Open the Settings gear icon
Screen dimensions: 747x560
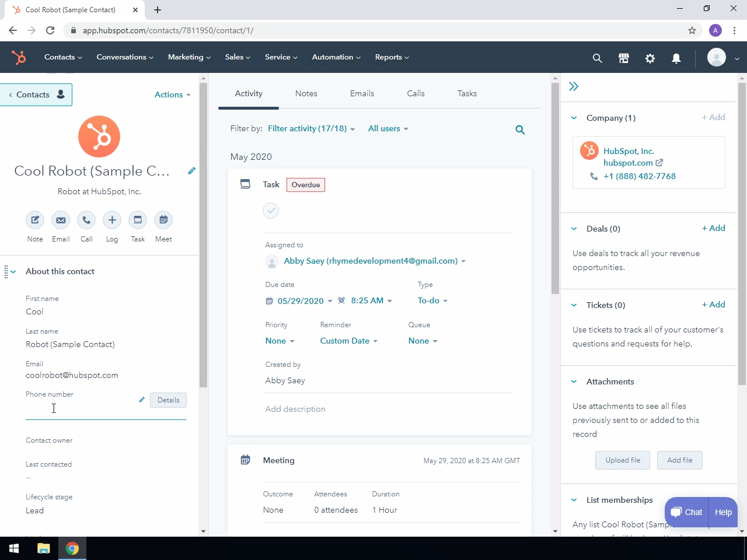click(x=650, y=58)
